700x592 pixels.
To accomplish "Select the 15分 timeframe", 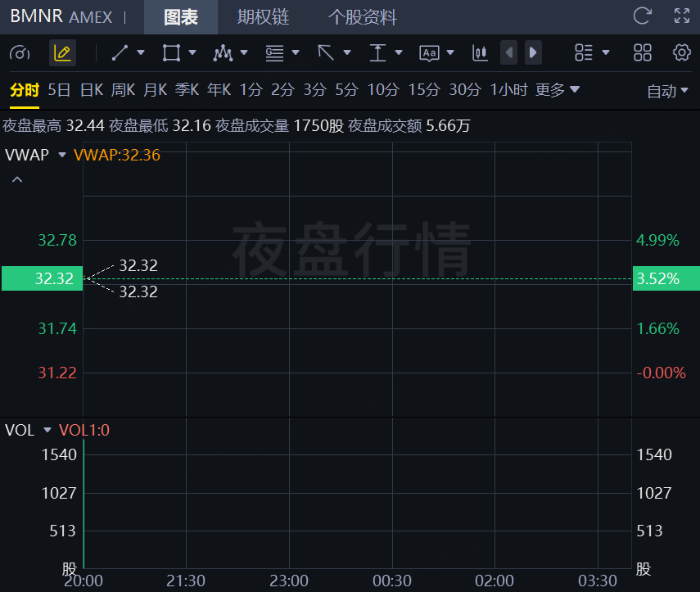I will coord(424,90).
